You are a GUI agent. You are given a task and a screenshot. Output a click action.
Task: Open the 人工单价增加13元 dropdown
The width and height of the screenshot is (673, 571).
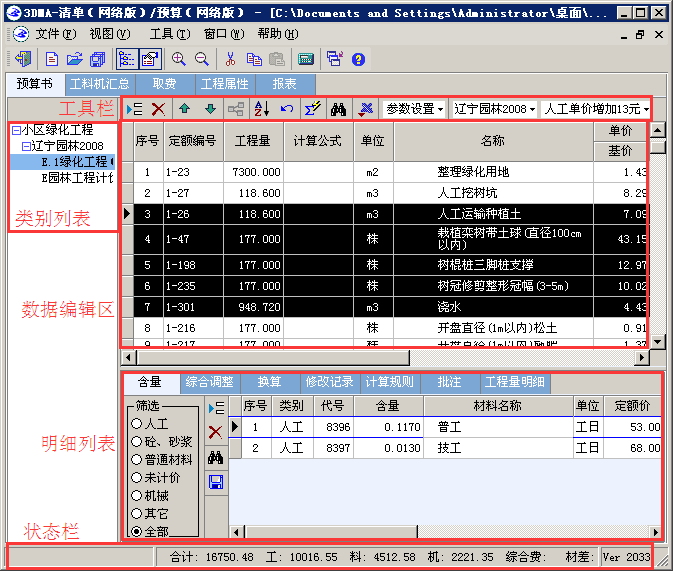click(x=596, y=109)
